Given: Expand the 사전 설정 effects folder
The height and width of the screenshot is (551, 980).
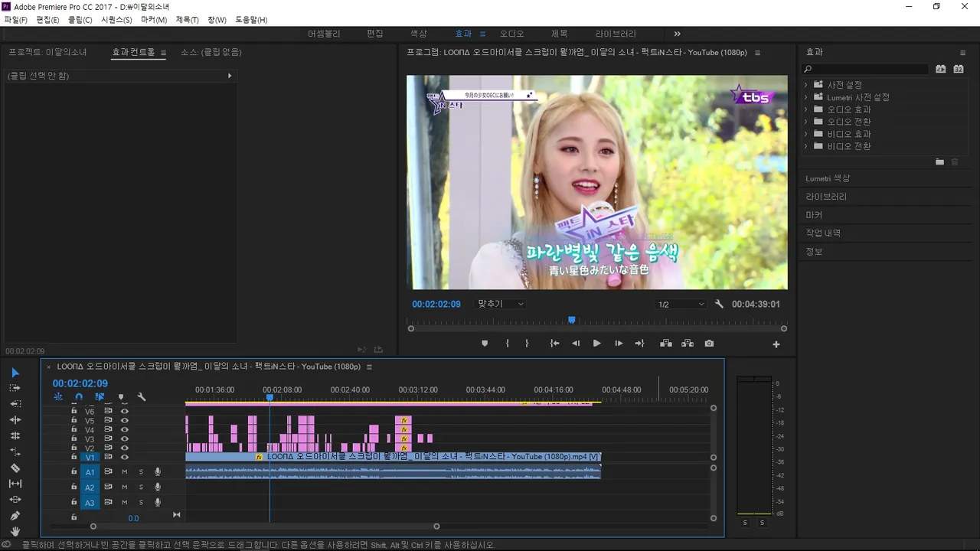Looking at the screenshot, I should pos(806,85).
